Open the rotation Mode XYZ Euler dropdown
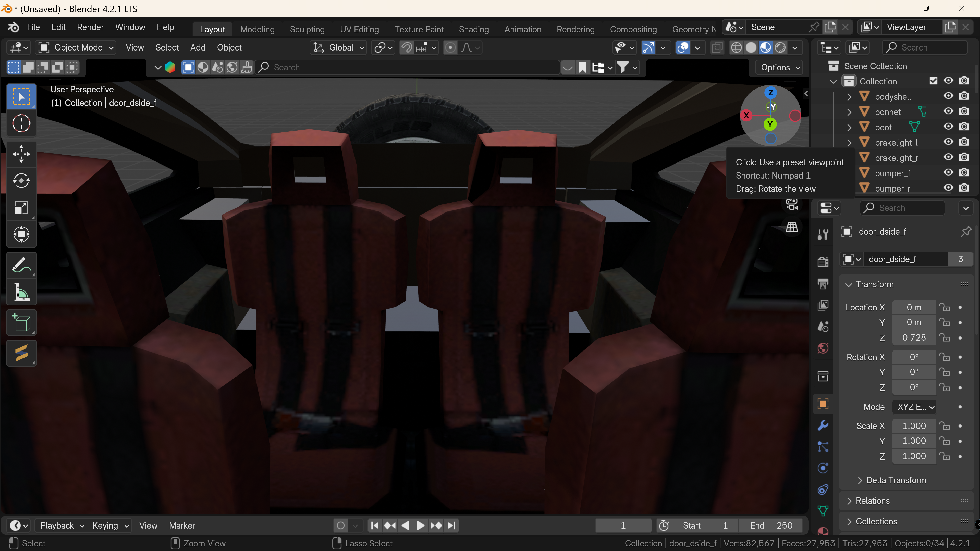Viewport: 980px width, 551px height. [x=914, y=407]
